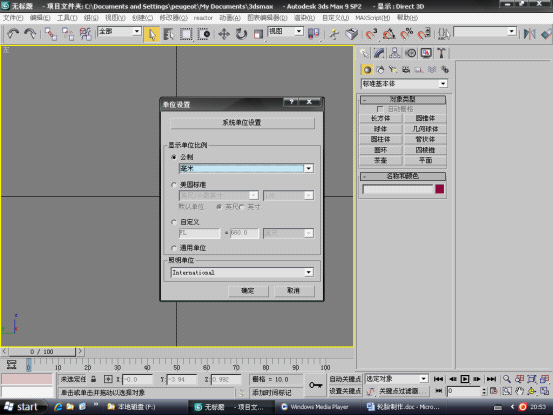The image size is (553, 415).
Task: Click the Undo arrow icon
Action: [x=13, y=34]
